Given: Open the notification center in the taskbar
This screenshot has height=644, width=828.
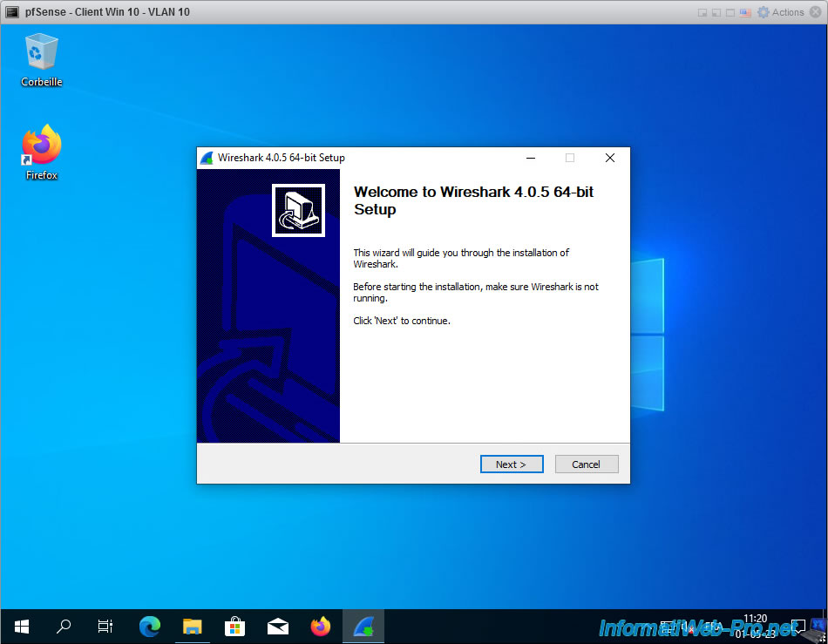Looking at the screenshot, I should 797,627.
